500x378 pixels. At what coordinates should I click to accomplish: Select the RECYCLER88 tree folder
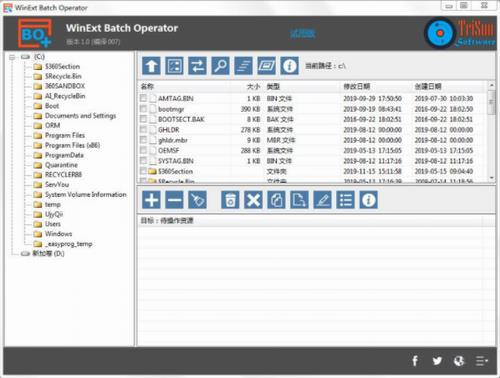pos(63,175)
